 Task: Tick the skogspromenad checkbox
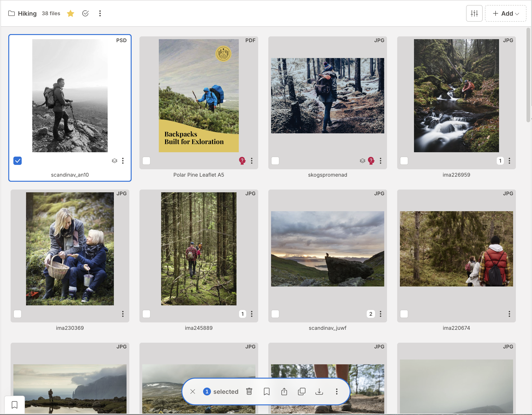(x=275, y=161)
